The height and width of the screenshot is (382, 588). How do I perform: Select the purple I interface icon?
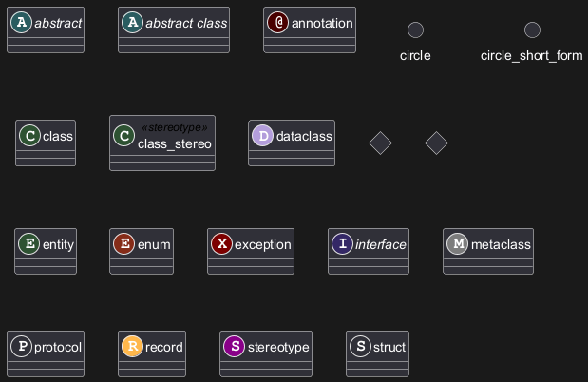click(x=342, y=244)
